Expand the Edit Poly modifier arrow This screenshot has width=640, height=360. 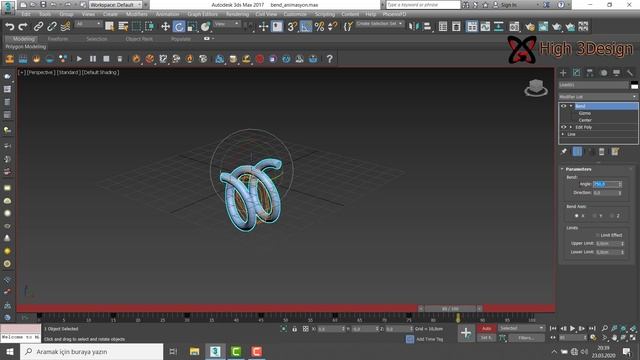point(571,127)
